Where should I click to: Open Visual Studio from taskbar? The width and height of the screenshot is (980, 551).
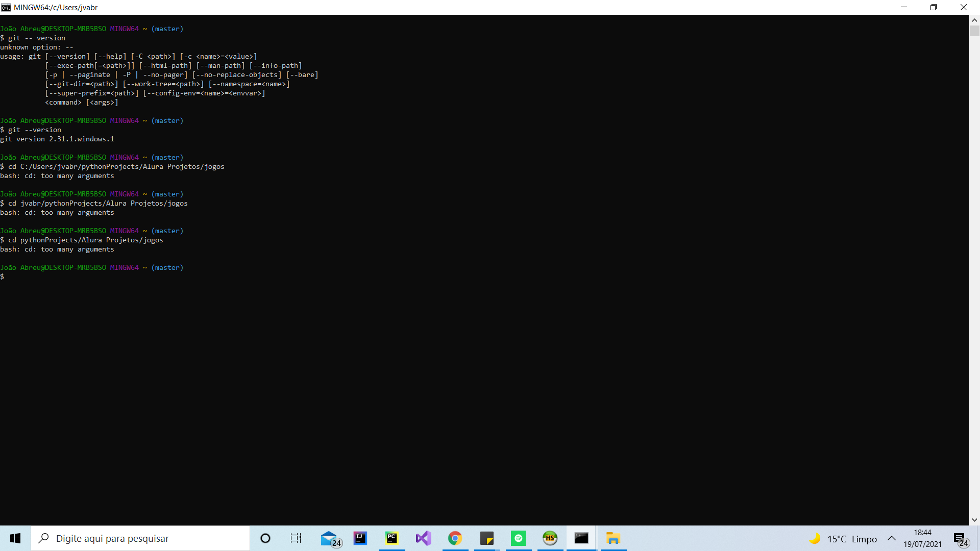coord(424,538)
